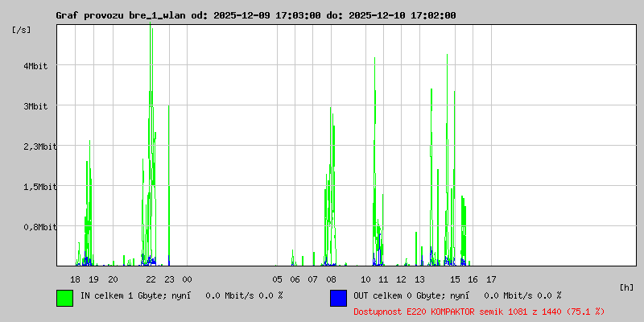Click the '2,3Mbit' y-axis label

39,147
